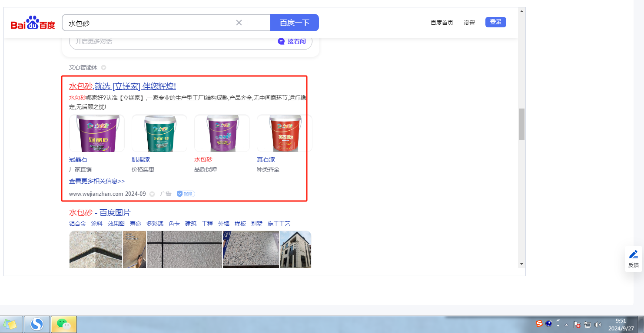Click the www.wejianzhan.com URL text
The height and width of the screenshot is (333, 644).
pyautogui.click(x=96, y=194)
